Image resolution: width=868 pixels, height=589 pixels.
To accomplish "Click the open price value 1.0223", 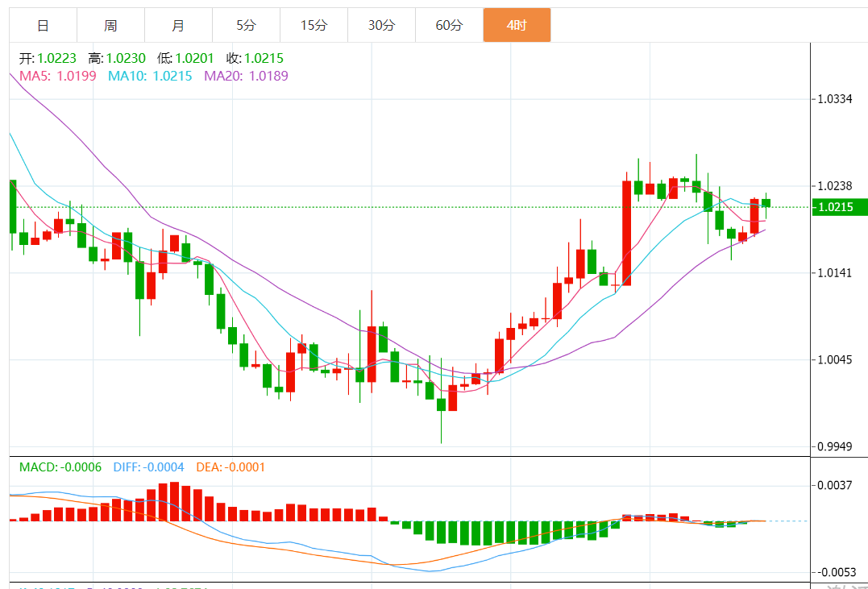I will point(57,58).
